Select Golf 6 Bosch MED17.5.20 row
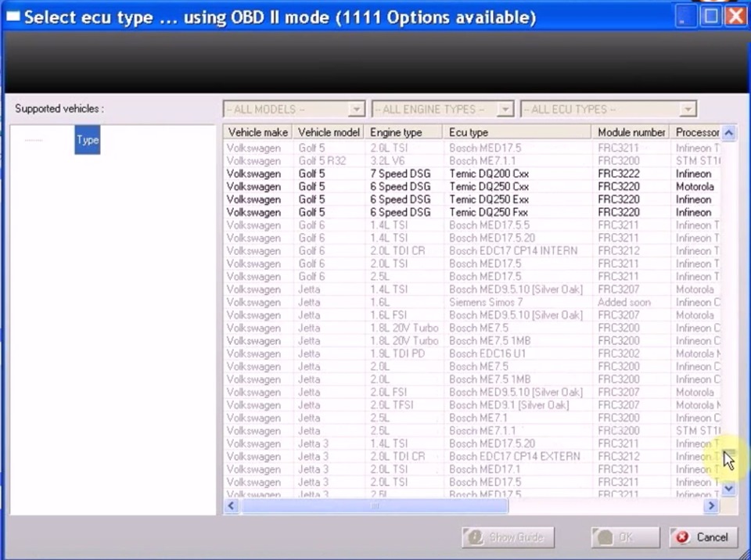The height and width of the screenshot is (560, 751). (472, 238)
